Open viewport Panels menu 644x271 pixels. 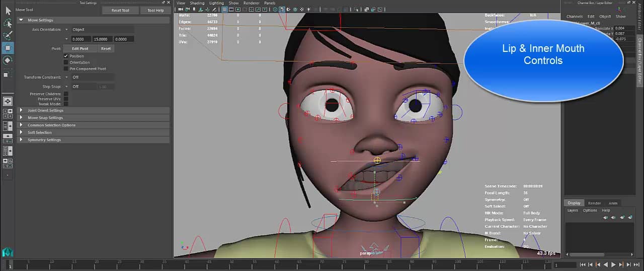[x=270, y=3]
